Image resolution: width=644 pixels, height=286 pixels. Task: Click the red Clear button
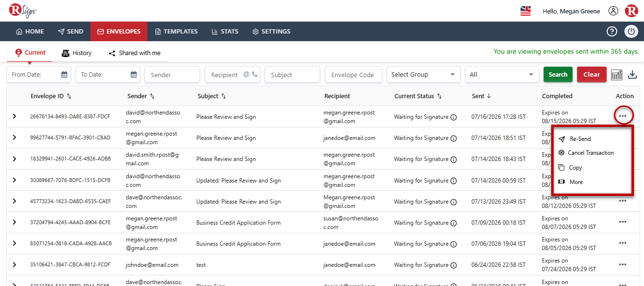point(592,74)
